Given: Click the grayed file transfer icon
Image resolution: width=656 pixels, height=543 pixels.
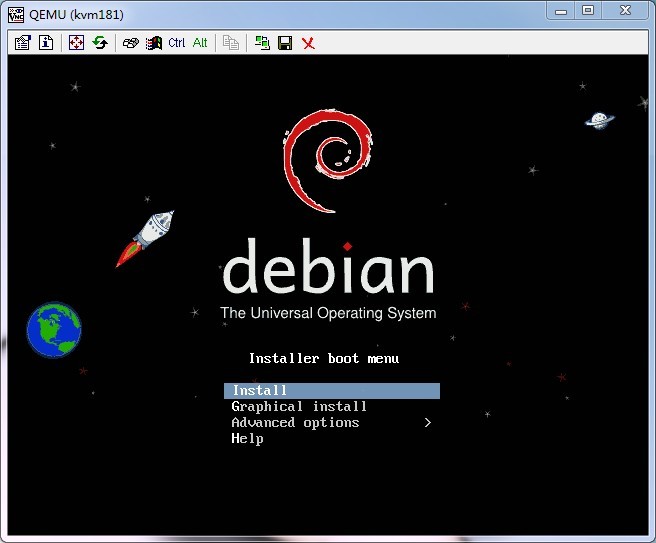Looking at the screenshot, I should [231, 42].
